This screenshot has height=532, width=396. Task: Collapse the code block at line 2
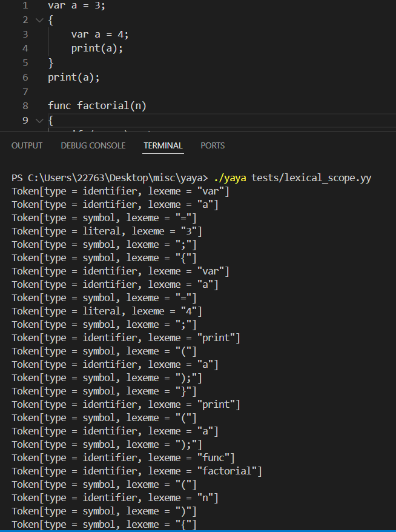[x=39, y=20]
